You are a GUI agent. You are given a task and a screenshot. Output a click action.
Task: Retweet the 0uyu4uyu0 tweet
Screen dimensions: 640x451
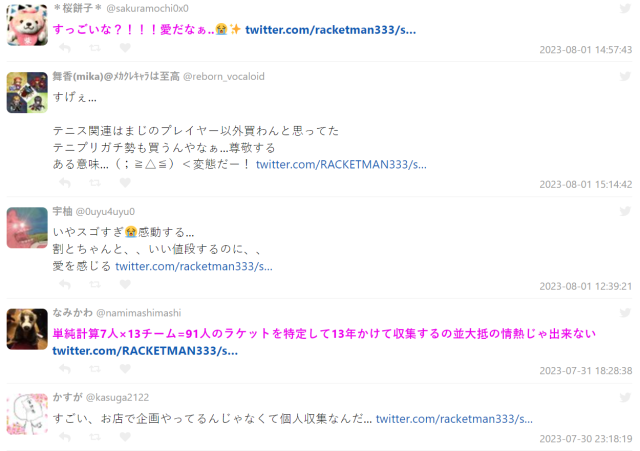point(95,284)
